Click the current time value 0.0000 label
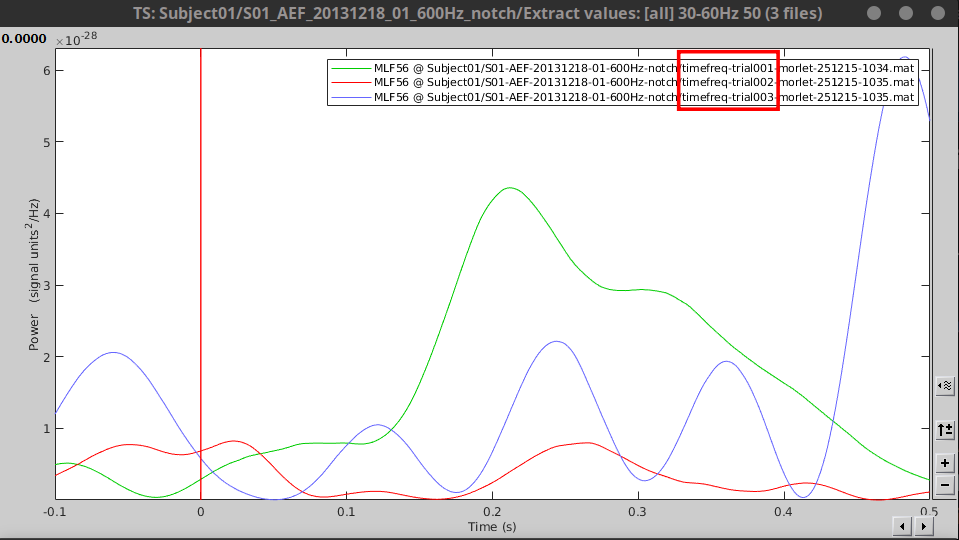This screenshot has width=959, height=540. [x=25, y=38]
